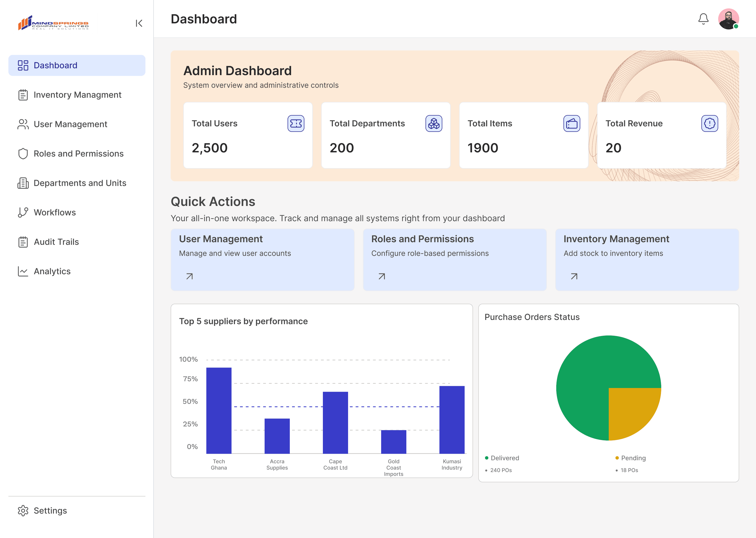Click the Dashboard grid icon in sidebar
Viewport: 756px width, 538px height.
[23, 65]
